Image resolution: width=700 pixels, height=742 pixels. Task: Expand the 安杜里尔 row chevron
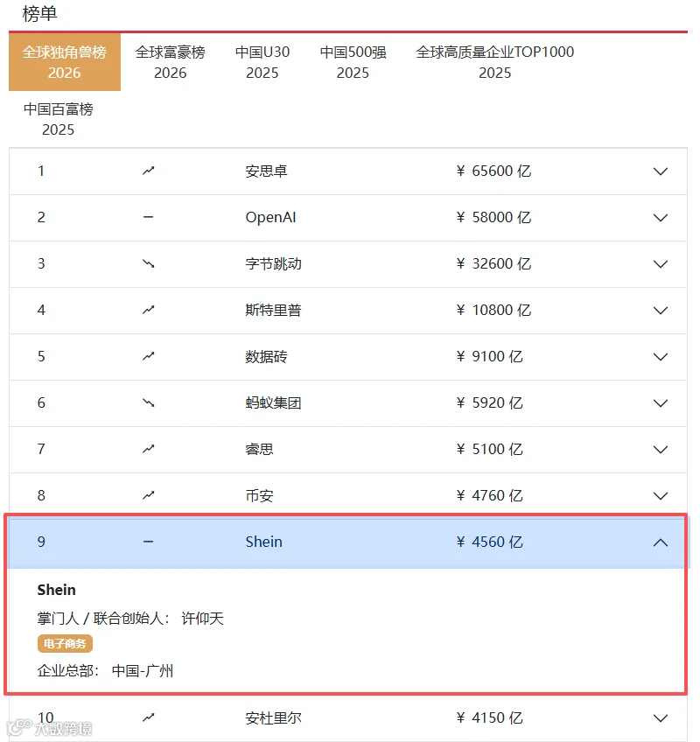point(661,718)
